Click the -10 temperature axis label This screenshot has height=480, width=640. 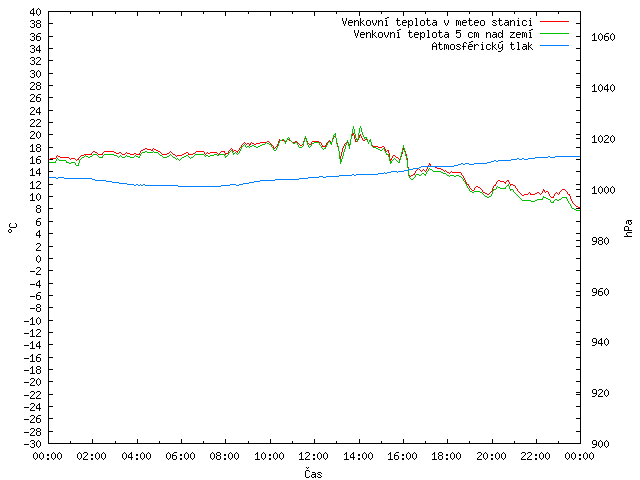33,321
